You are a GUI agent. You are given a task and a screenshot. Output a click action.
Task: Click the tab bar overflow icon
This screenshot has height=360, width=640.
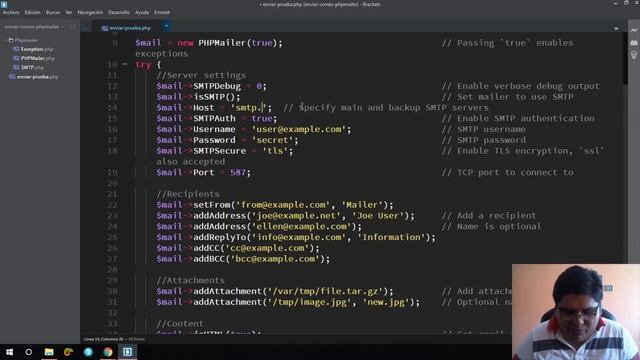pyautogui.click(x=616, y=29)
